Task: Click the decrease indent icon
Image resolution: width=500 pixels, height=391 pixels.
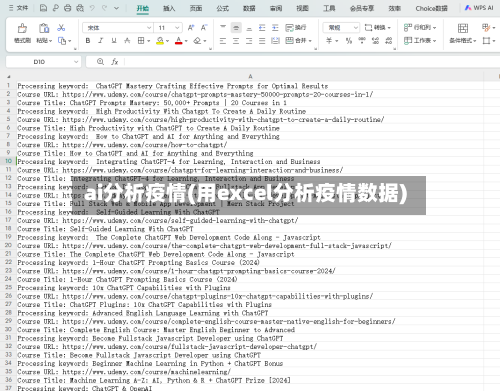Action: pos(262,28)
